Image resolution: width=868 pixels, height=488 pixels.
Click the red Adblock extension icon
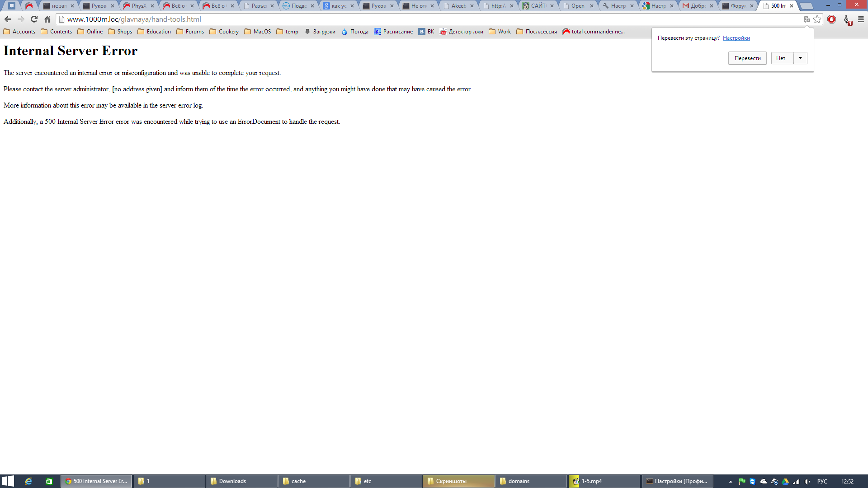(x=831, y=19)
